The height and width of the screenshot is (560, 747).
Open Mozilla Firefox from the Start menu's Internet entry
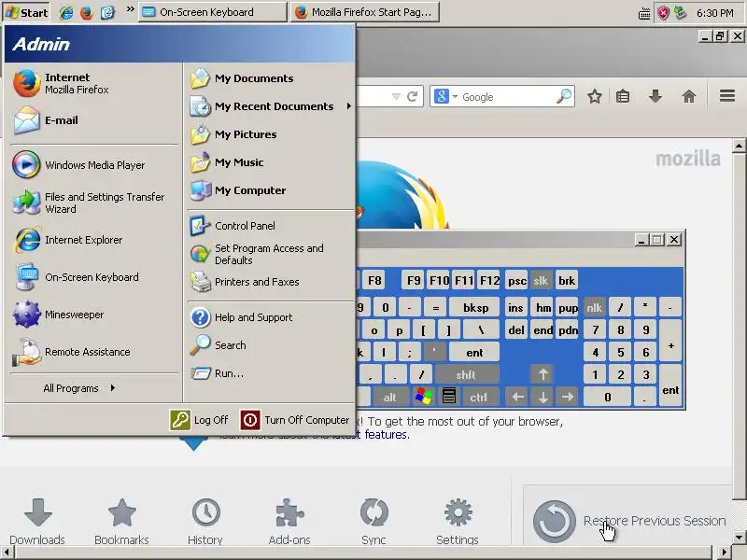tap(94, 83)
